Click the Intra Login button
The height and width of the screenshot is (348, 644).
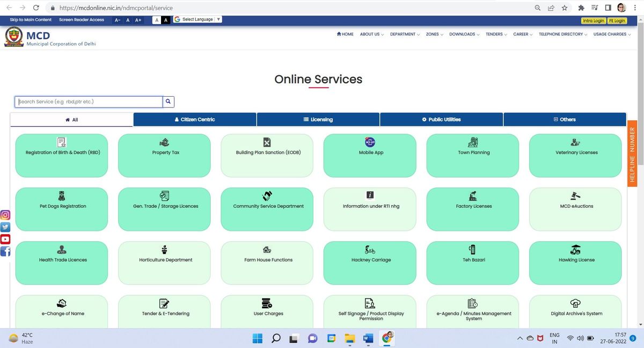[x=594, y=20]
